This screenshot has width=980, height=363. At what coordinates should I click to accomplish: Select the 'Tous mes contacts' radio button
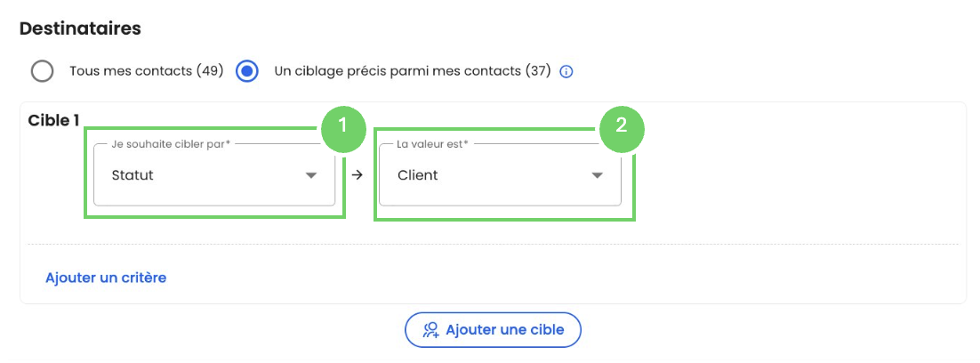tap(42, 71)
